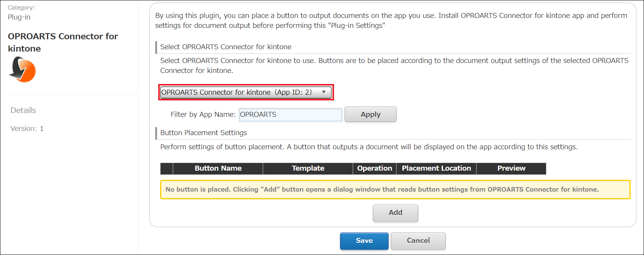
Task: Click the 'OPROARTS Connector for kintone' plugin title
Action: (63, 42)
